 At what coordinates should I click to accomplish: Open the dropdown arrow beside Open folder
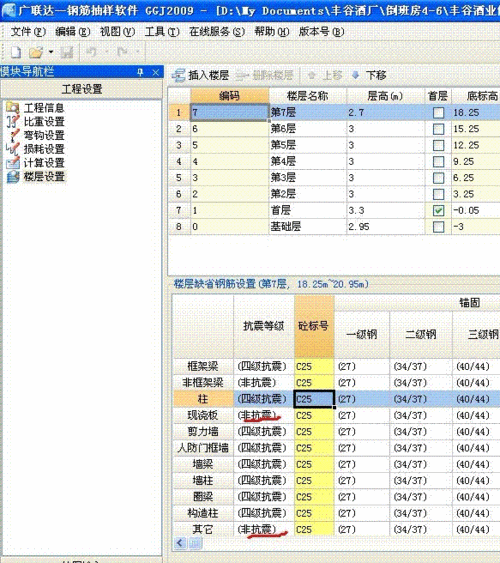pyautogui.click(x=51, y=52)
